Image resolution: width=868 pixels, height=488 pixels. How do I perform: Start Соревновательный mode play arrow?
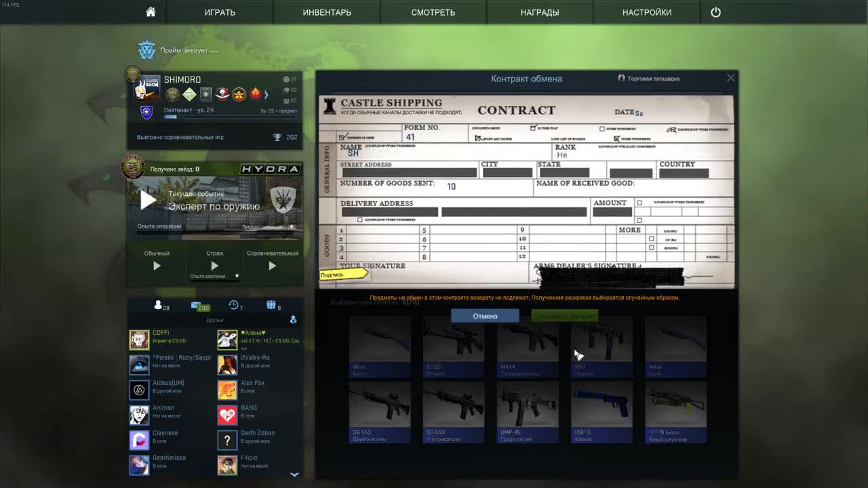point(272,266)
